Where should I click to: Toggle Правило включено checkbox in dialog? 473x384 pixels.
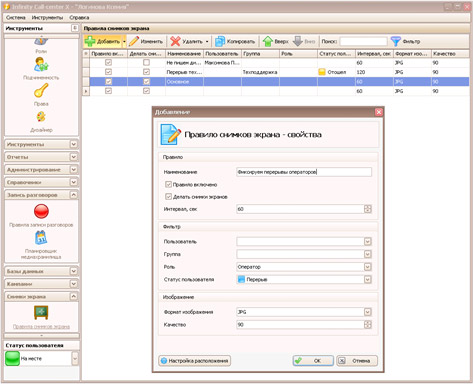point(168,184)
